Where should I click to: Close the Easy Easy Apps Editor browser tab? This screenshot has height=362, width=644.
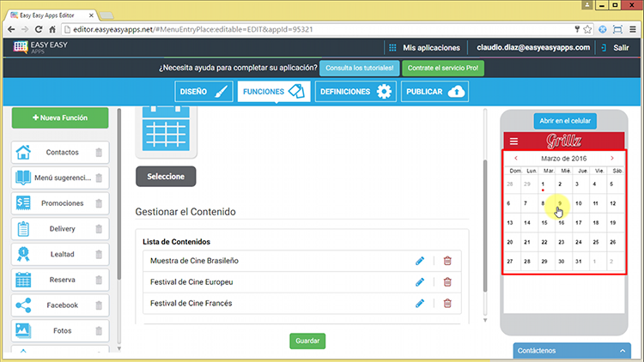(x=91, y=15)
